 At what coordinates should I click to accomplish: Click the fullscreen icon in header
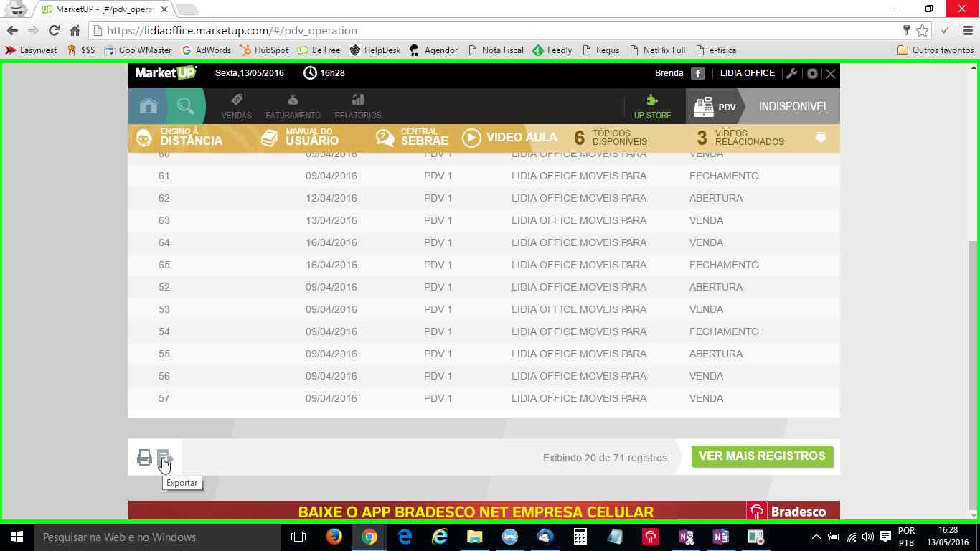(x=812, y=73)
